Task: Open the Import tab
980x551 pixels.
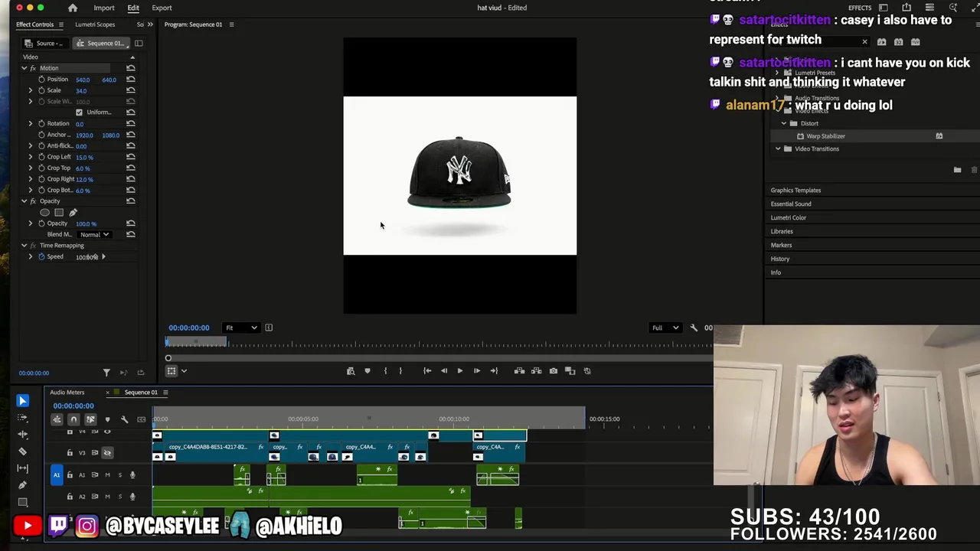Action: point(104,8)
